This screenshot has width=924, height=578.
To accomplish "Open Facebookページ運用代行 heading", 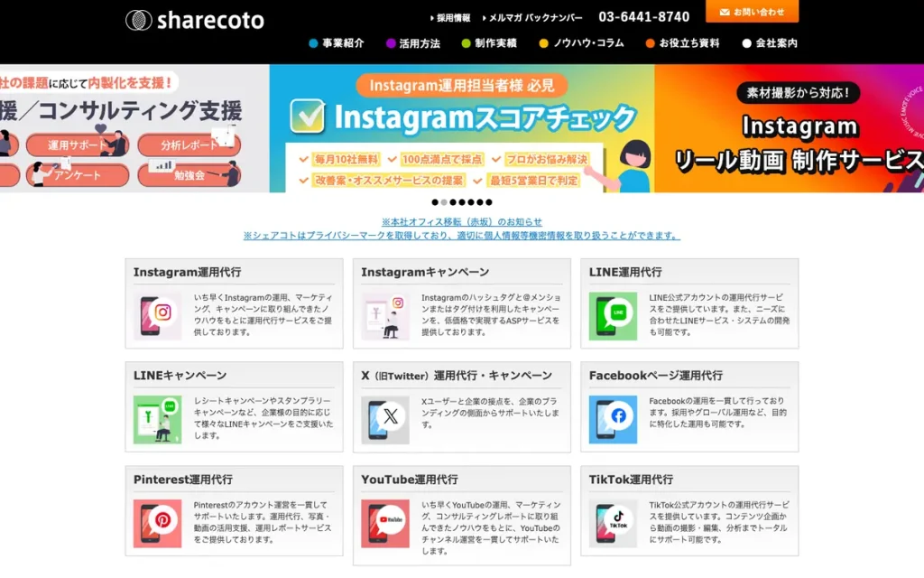I will point(656,375).
